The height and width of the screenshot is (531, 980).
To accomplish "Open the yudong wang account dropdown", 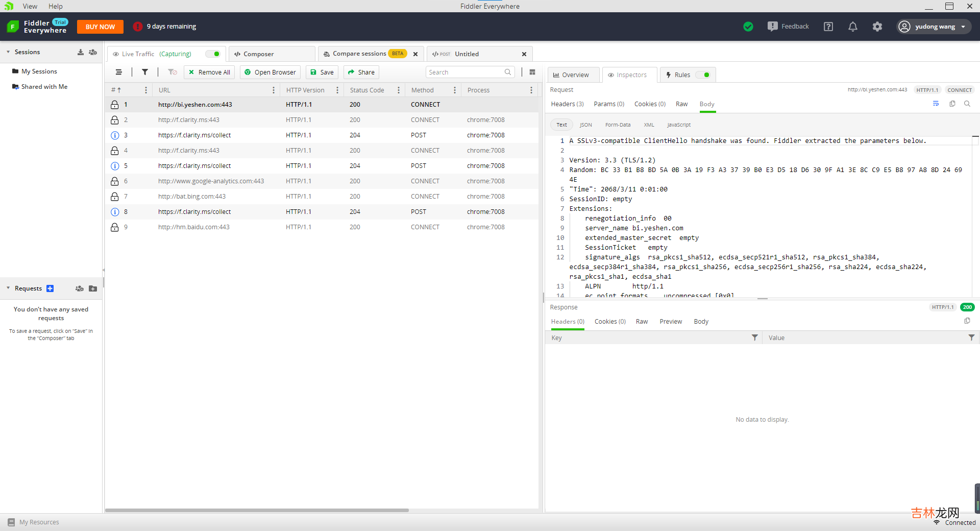I will coord(934,27).
